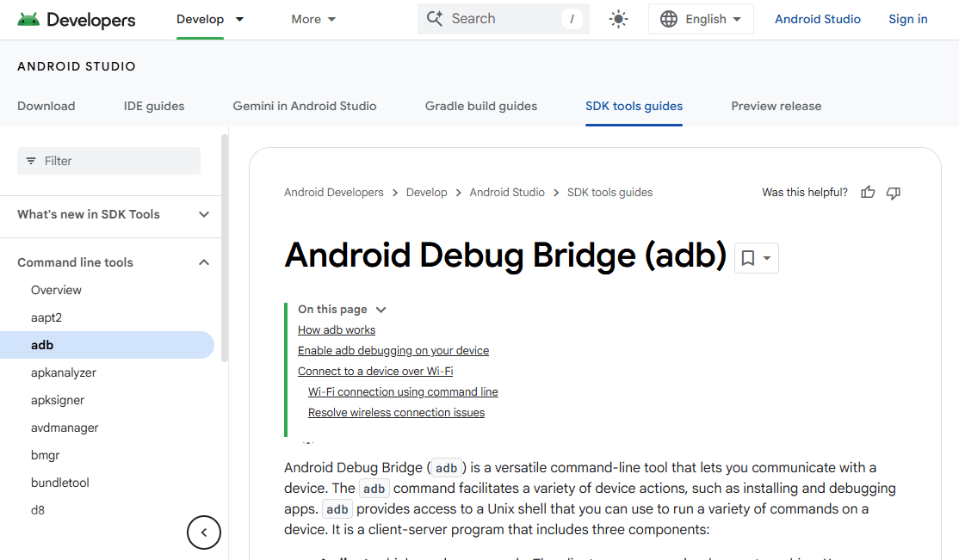Click the search sparkle icon
The height and width of the screenshot is (560, 959).
click(x=435, y=19)
